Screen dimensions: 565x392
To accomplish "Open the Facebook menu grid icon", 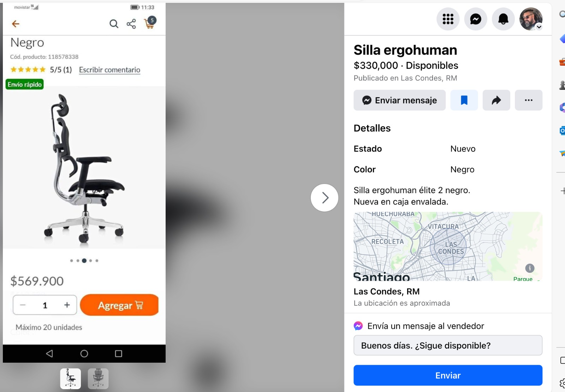I will pyautogui.click(x=448, y=19).
